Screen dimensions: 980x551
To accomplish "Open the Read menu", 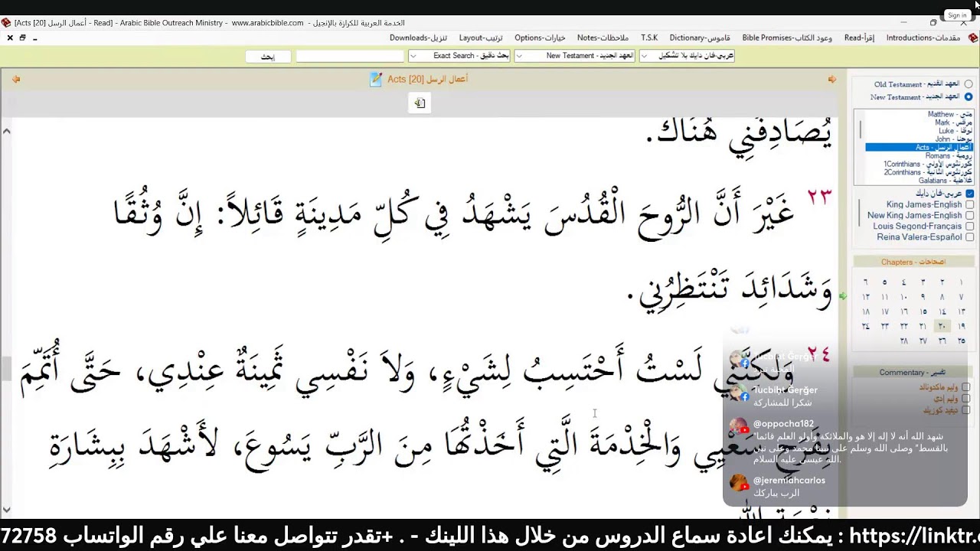I will coord(859,37).
